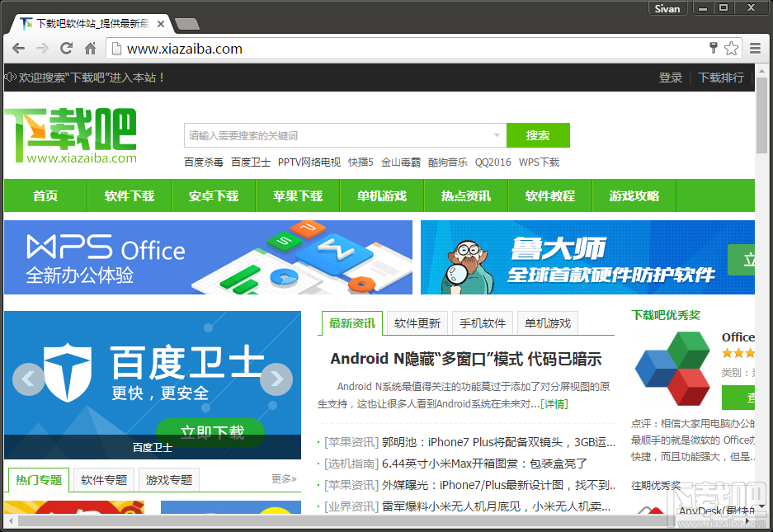Click the green 搜索 search button

click(538, 135)
